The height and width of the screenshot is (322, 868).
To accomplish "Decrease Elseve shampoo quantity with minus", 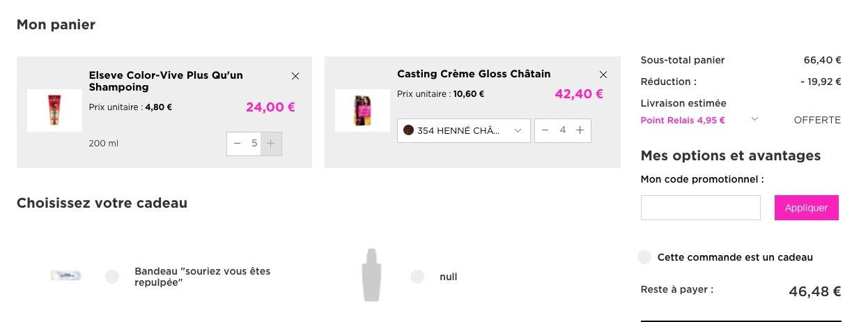I will [238, 144].
